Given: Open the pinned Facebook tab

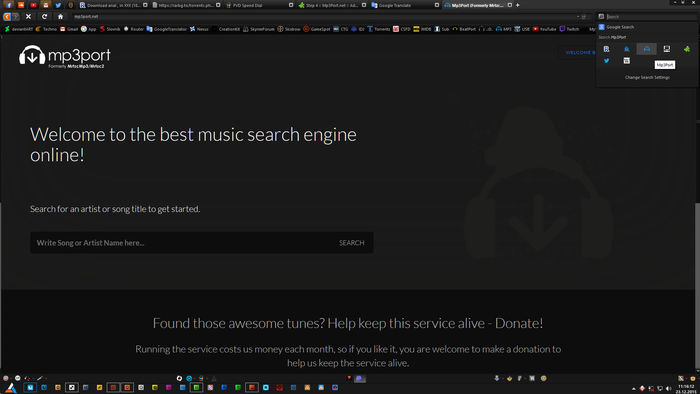Looking at the screenshot, I should click(x=8, y=5).
